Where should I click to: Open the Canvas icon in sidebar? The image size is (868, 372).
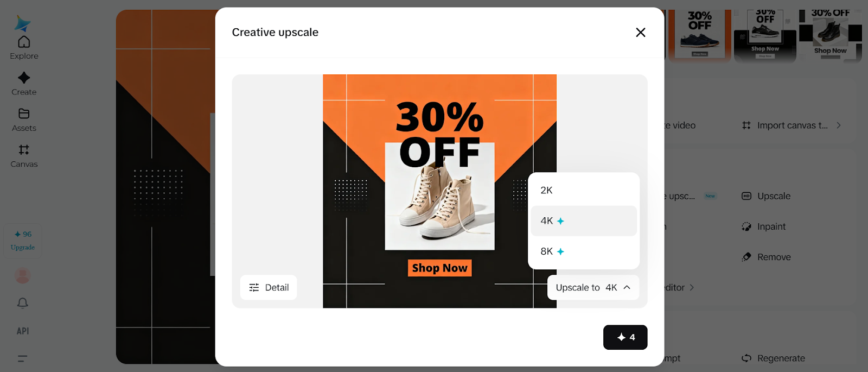click(24, 150)
